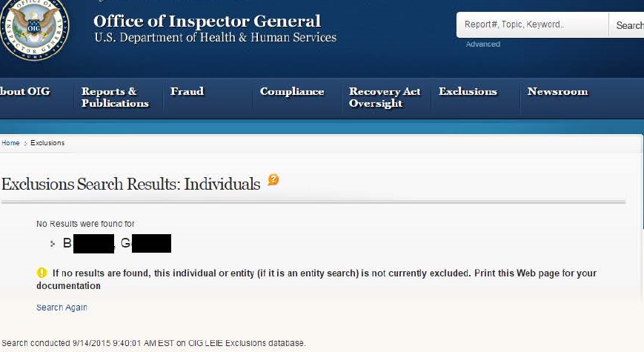Click the Search button in header
The image size is (644, 352).
[x=627, y=25]
